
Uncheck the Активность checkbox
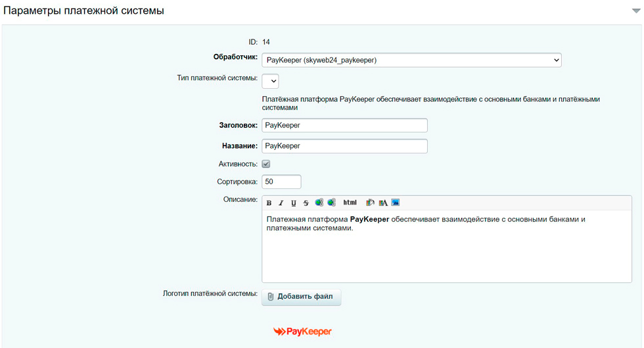[x=266, y=164]
